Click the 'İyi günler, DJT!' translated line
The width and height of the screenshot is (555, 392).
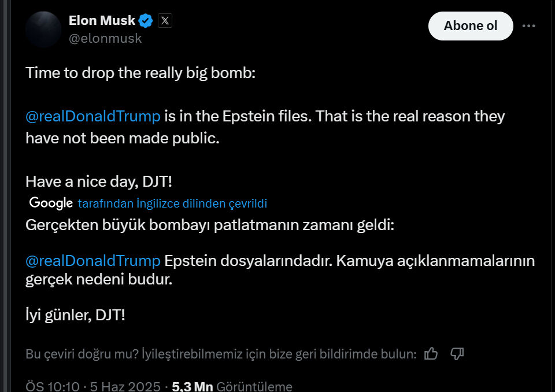[x=75, y=315]
